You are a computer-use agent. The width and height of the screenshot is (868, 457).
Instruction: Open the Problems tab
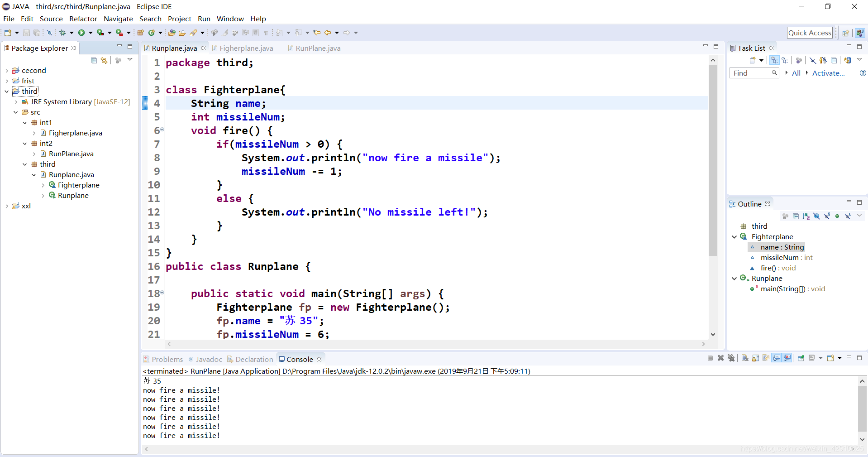tap(163, 359)
